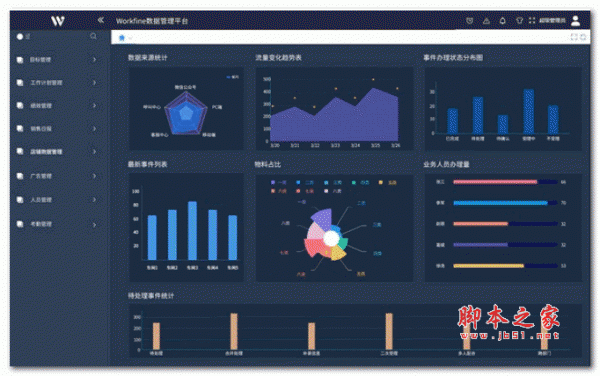Click the 微信公众号 radar axis label
The height and width of the screenshot is (376, 600).
coord(186,87)
